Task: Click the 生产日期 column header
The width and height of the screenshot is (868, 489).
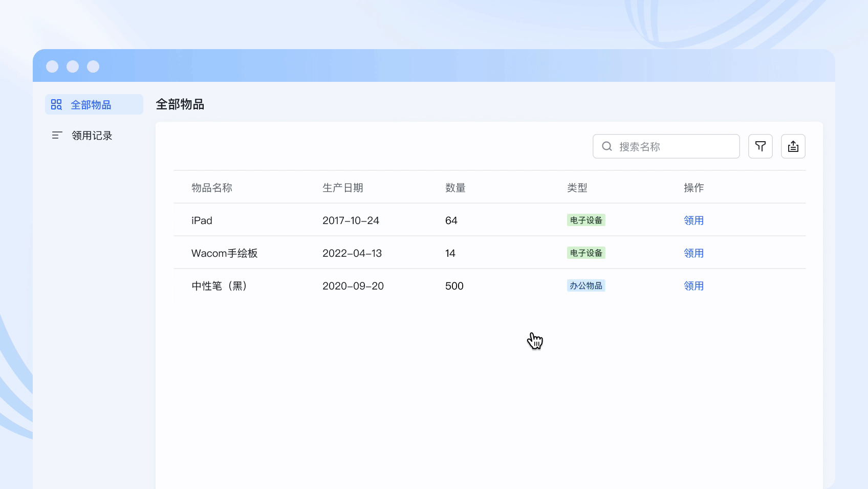Action: coord(343,188)
